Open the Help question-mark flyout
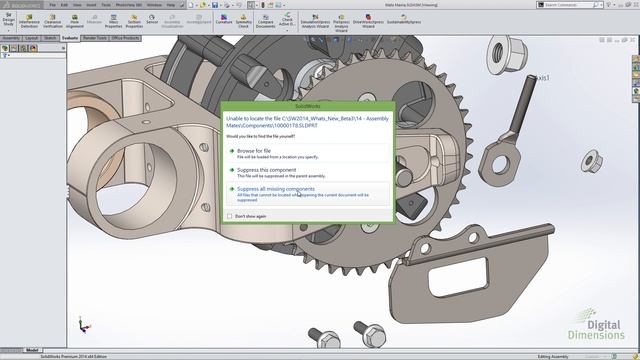 pyautogui.click(x=609, y=5)
